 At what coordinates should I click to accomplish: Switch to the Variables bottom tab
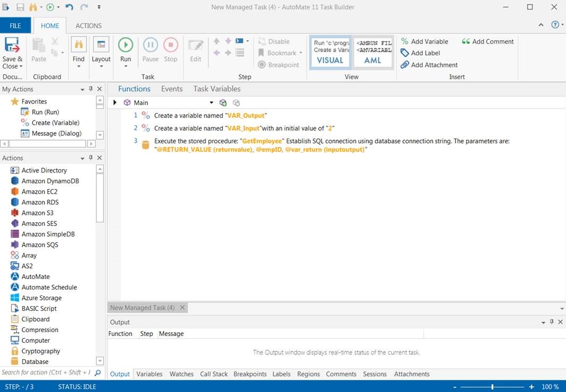(x=149, y=374)
